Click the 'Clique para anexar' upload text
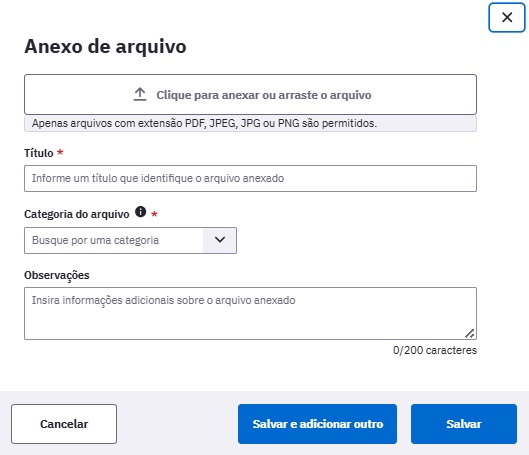The width and height of the screenshot is (529, 455). pos(264,95)
